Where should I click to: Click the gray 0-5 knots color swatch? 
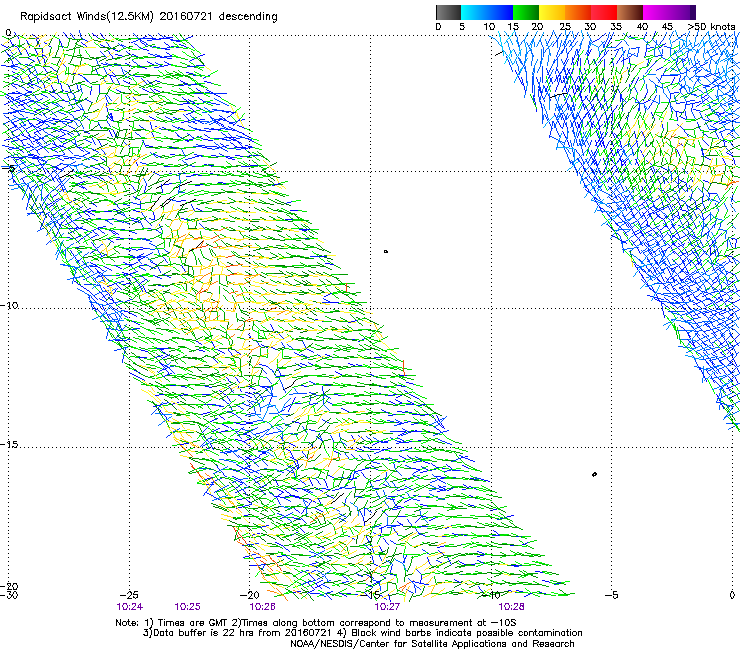(448, 12)
